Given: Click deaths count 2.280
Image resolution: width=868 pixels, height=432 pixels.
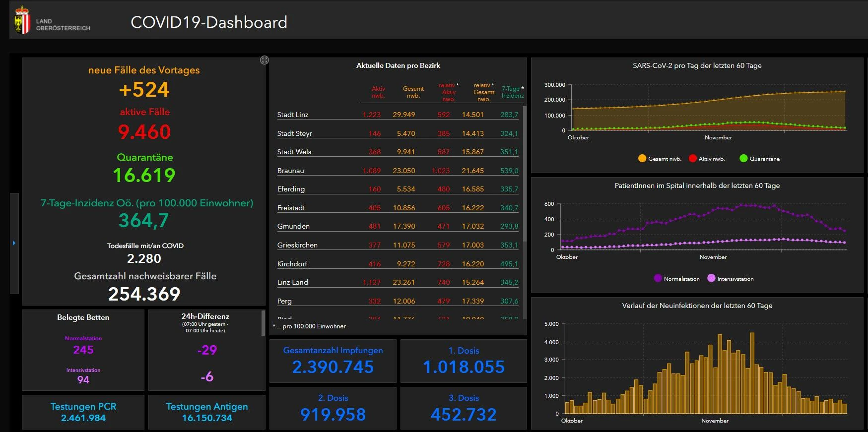Looking at the screenshot, I should [144, 258].
